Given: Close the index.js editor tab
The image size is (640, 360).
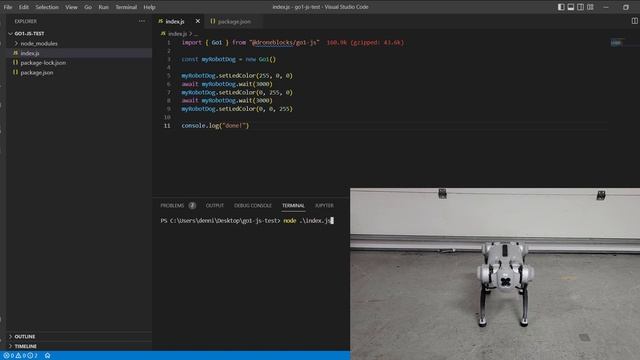Looking at the screenshot, I should 198,21.
